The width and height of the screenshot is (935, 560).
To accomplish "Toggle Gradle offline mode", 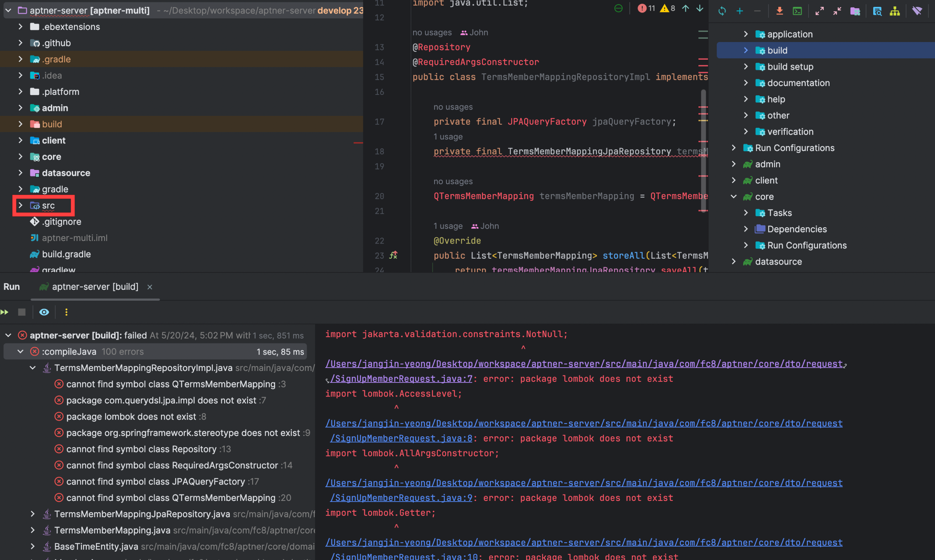I will [x=917, y=11].
